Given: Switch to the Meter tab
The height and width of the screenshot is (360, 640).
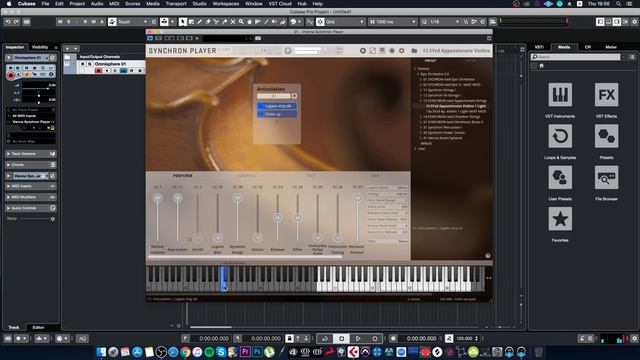Looking at the screenshot, I should (611, 47).
